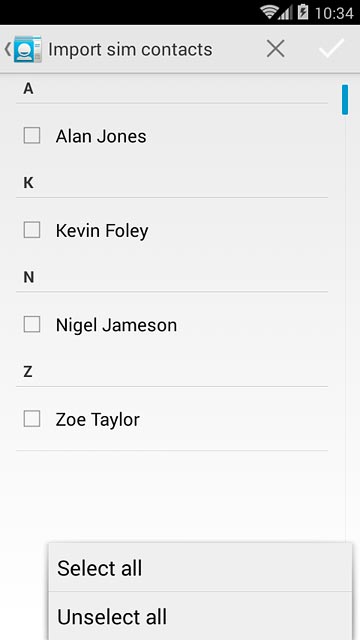Viewport: 360px width, 640px height.
Task: Tap the Alan Jones contact name
Action: 101,136
